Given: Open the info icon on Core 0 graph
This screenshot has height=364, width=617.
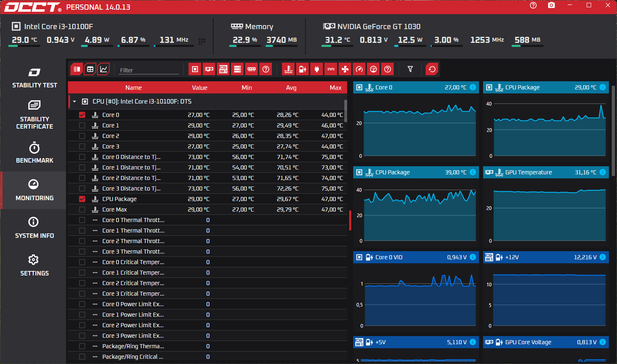Looking at the screenshot, I should point(473,87).
